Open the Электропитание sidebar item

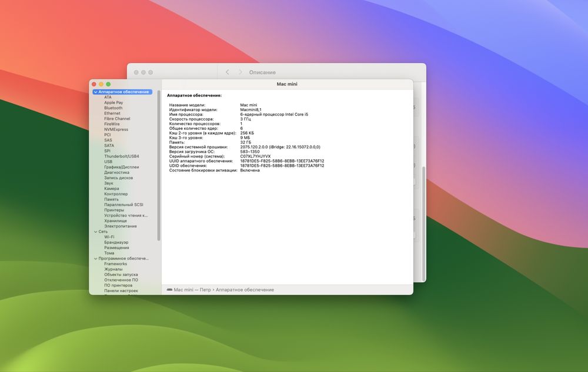121,226
